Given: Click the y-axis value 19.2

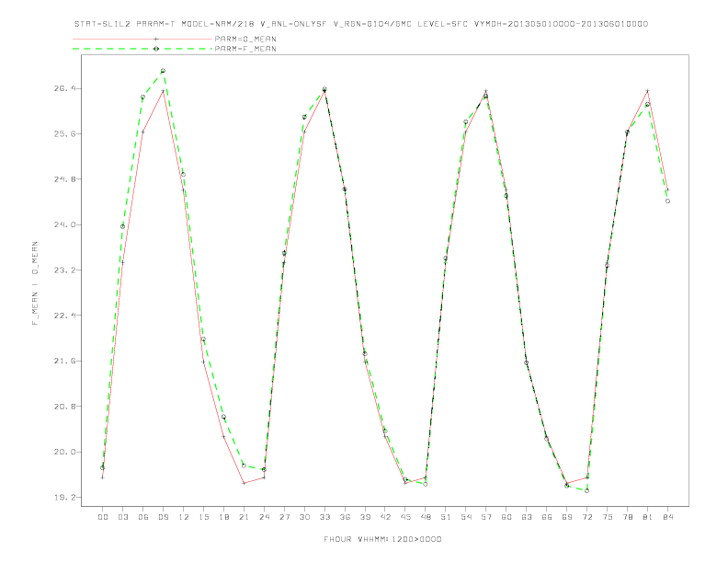Looking at the screenshot, I should 64,498.
